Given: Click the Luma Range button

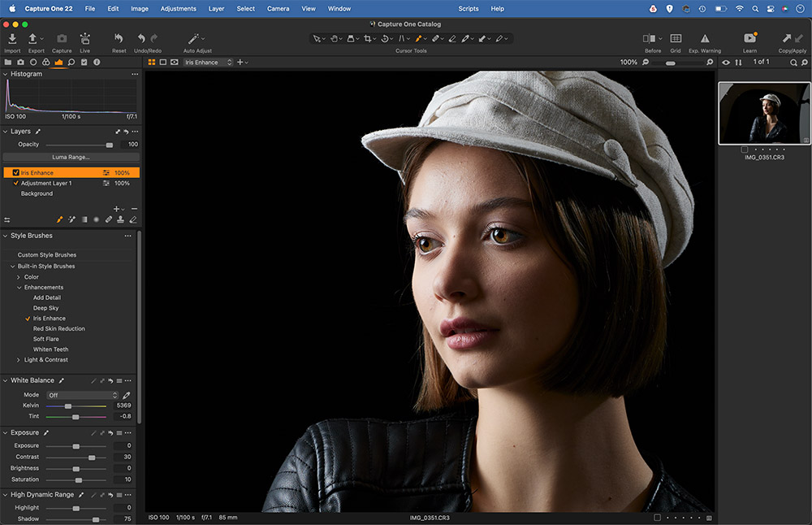Looking at the screenshot, I should (x=71, y=157).
